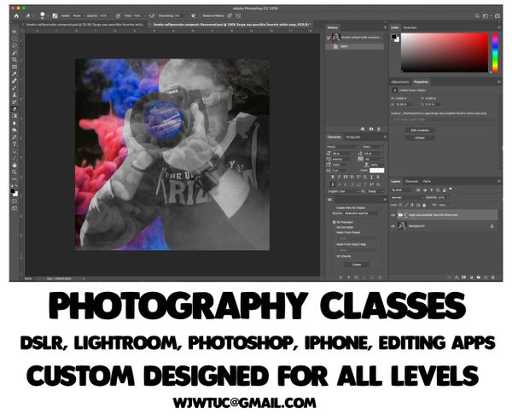Hide the smart object layer eye icon

(x=393, y=215)
